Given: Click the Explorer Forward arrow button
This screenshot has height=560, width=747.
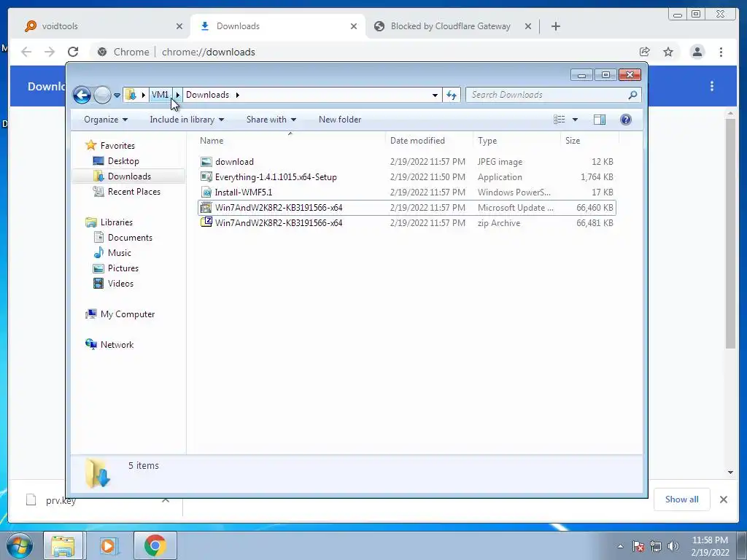Looking at the screenshot, I should coord(102,95).
